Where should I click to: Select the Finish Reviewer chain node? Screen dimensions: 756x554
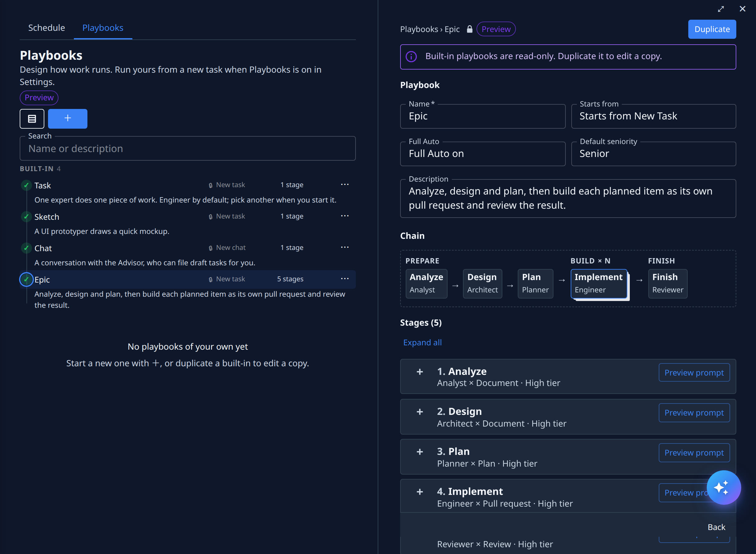coord(667,283)
